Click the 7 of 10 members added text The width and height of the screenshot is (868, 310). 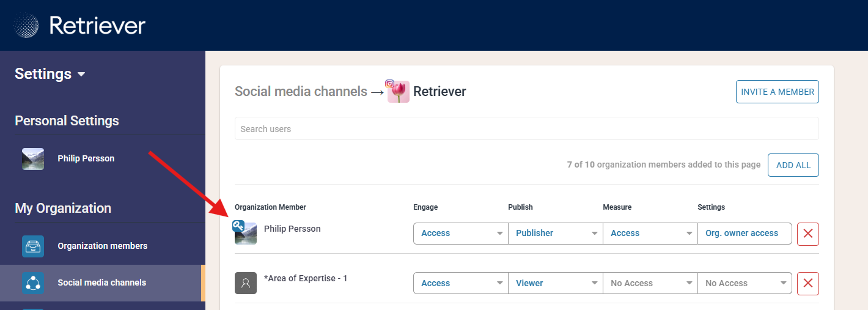664,164
